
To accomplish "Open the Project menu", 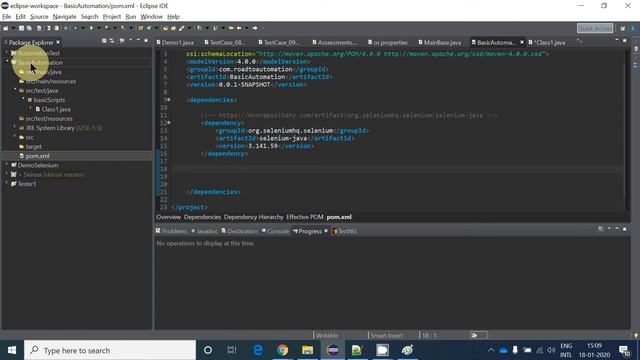I will pos(111,17).
